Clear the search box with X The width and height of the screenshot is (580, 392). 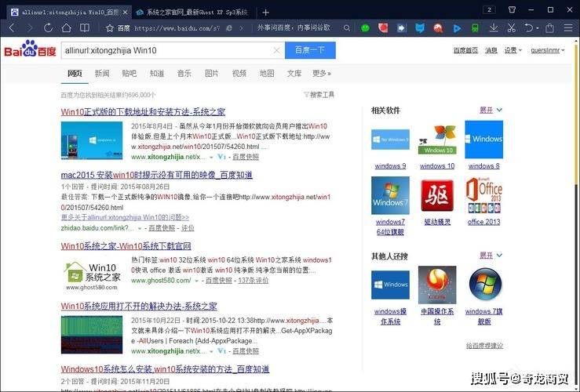point(277,50)
